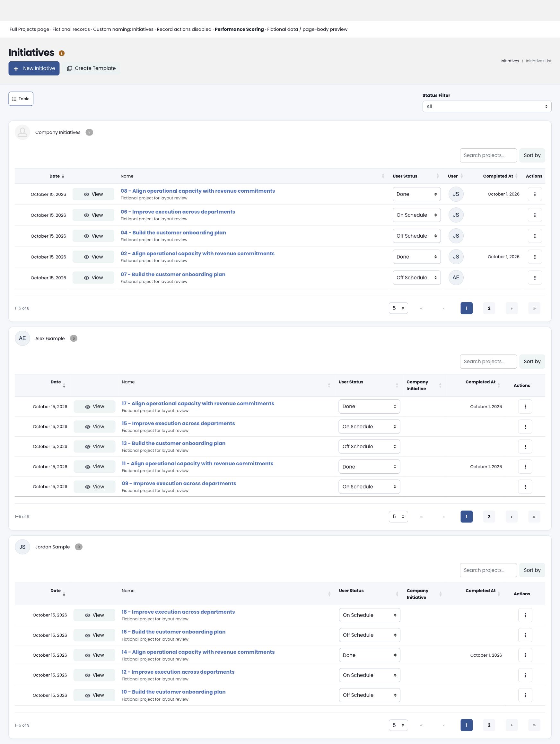Open actions menu for initiative 08

[535, 194]
